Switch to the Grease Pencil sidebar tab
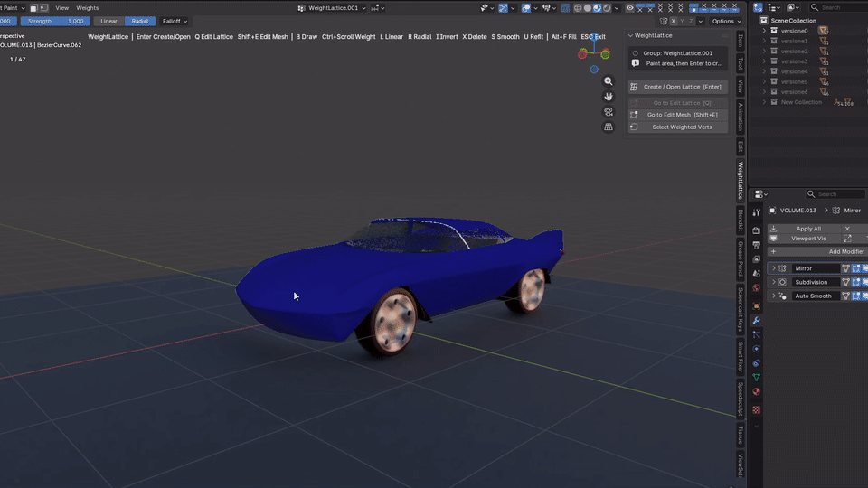The image size is (868, 488). 741,259
